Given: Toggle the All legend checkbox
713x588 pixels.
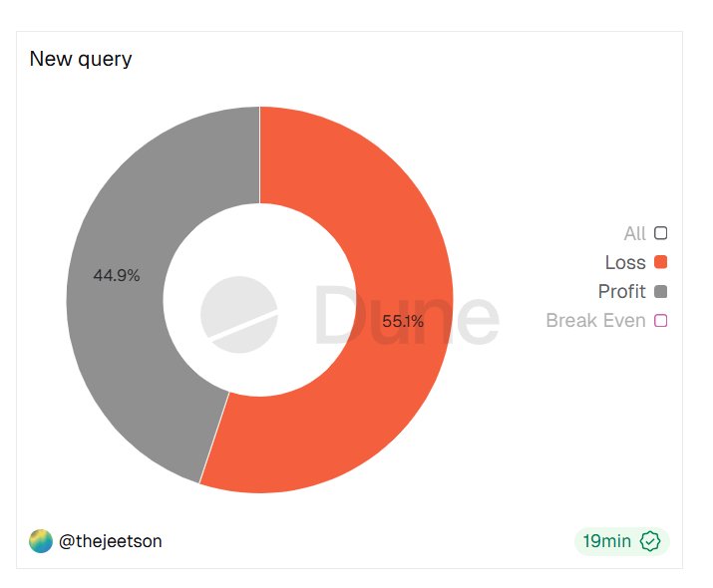Looking at the screenshot, I should click(x=660, y=233).
